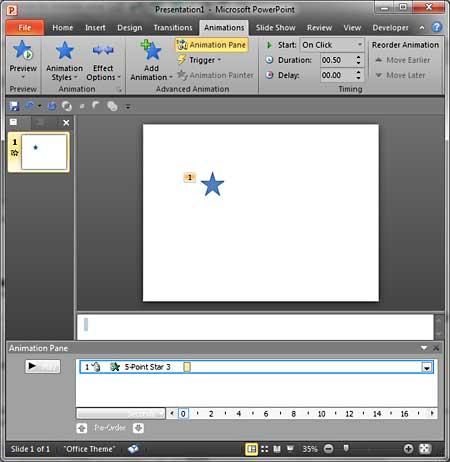
Task: Click the gray globe Quick Access icon
Action: [67, 106]
